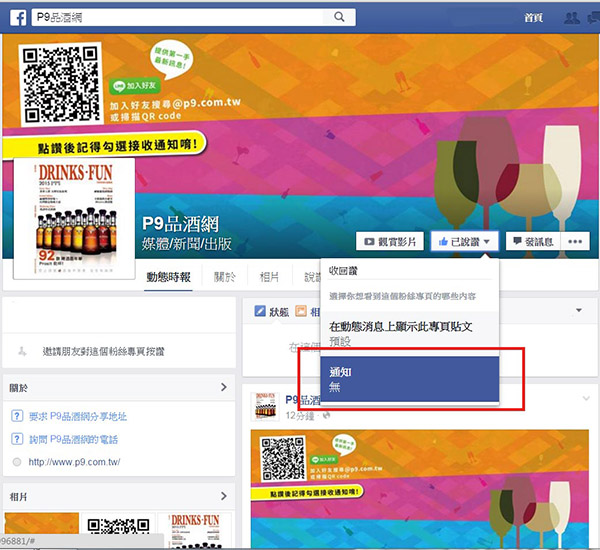Click the 相片 sidebar section heading
600x550 pixels.
point(19,496)
